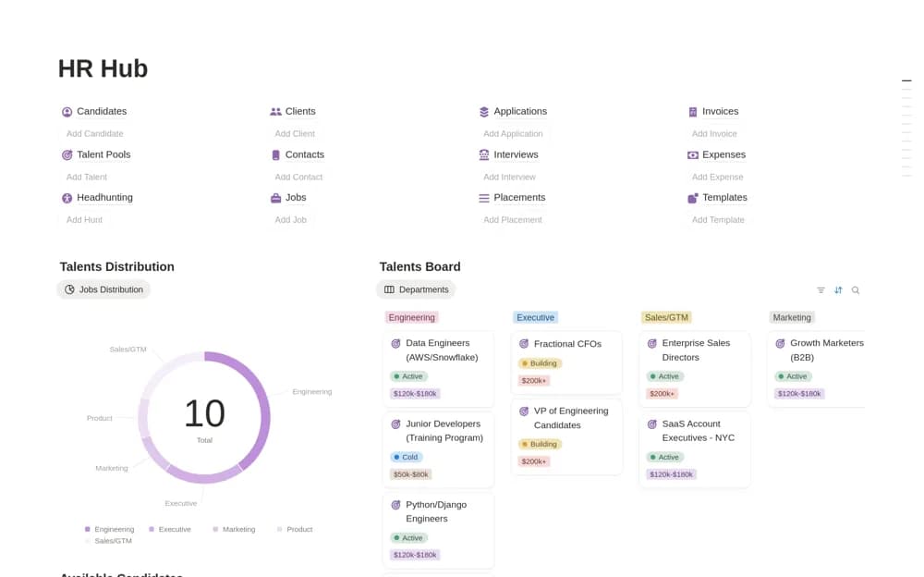The image size is (924, 577).
Task: Open the Talents Board filter icon
Action: 821,289
